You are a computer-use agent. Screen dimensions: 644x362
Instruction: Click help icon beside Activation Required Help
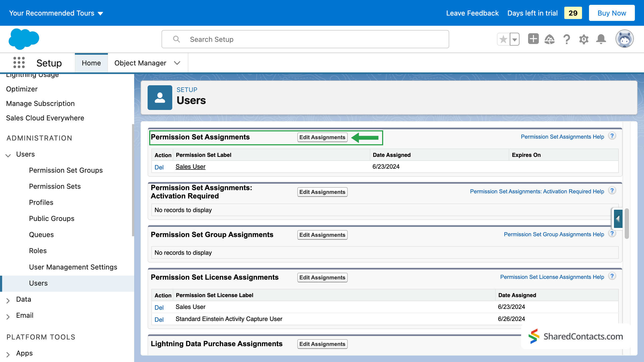tap(612, 191)
